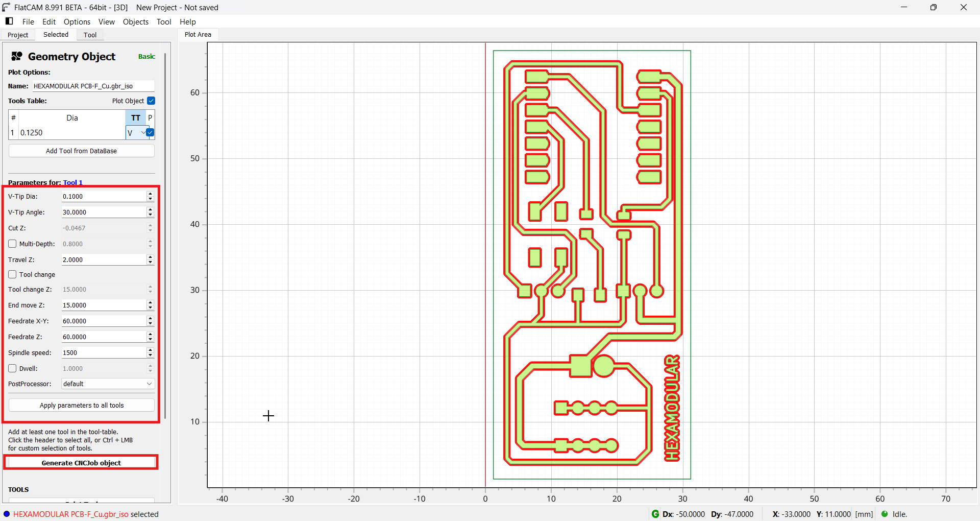Viewport: 980px width, 521px height.
Task: Switch to the Selected tab
Action: point(56,35)
